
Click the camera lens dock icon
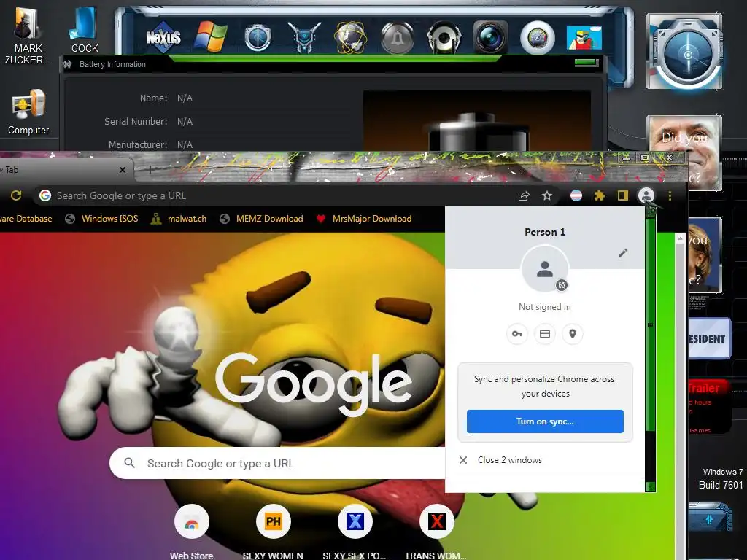point(491,37)
